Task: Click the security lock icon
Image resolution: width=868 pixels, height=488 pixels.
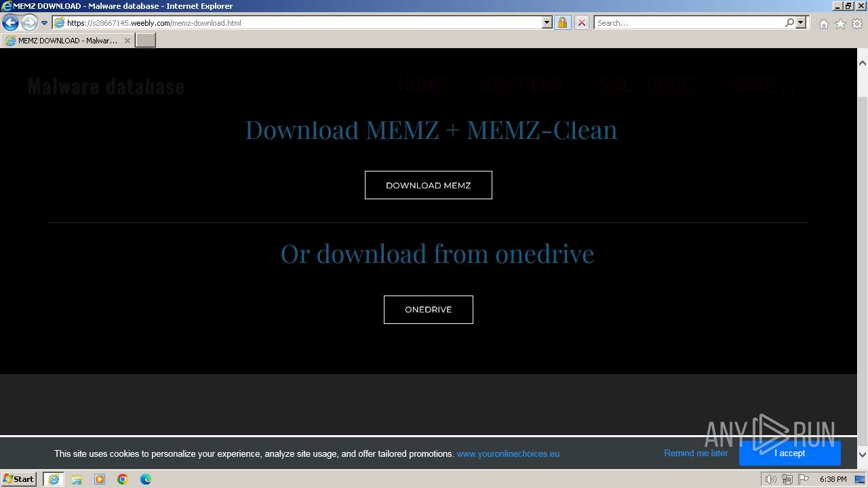Action: pos(562,23)
